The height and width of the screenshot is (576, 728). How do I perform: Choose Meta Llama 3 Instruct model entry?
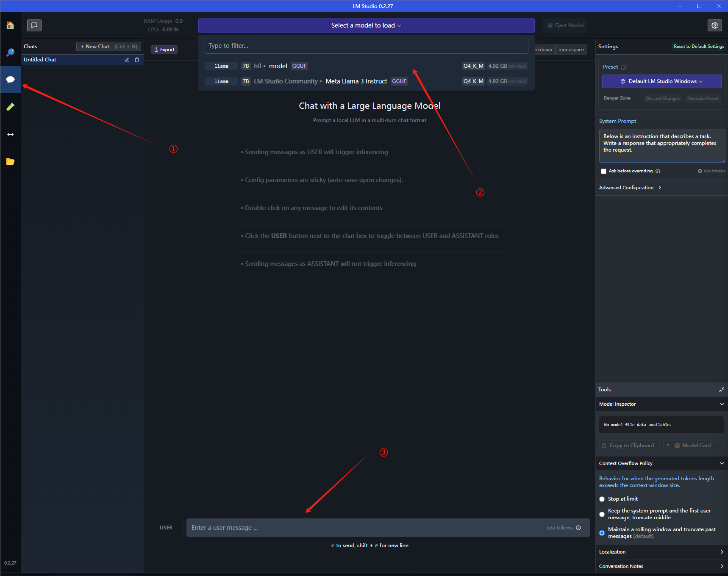point(366,81)
